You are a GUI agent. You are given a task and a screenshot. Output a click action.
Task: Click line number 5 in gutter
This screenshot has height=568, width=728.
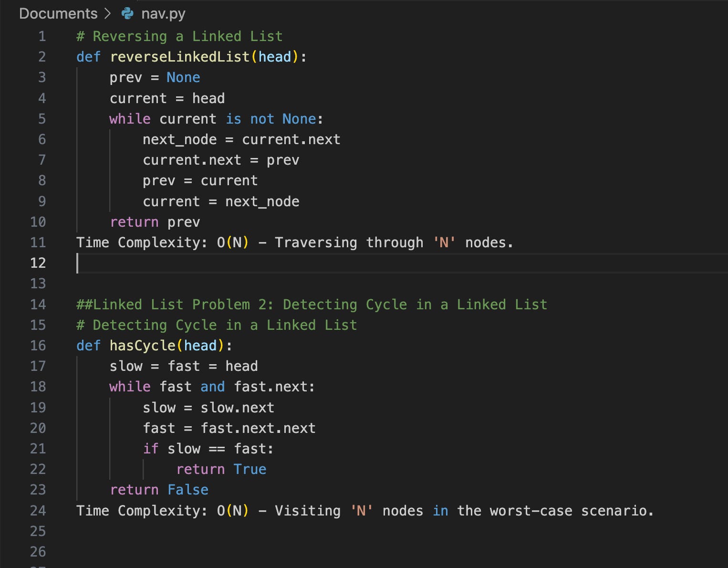[x=42, y=119]
